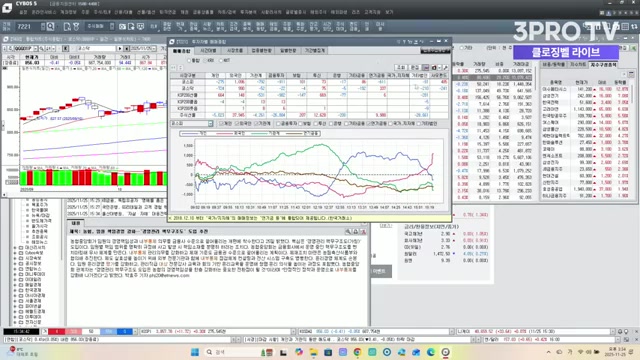Click the print icon above the news article
Screen dimensions: 640x360
click(356, 231)
